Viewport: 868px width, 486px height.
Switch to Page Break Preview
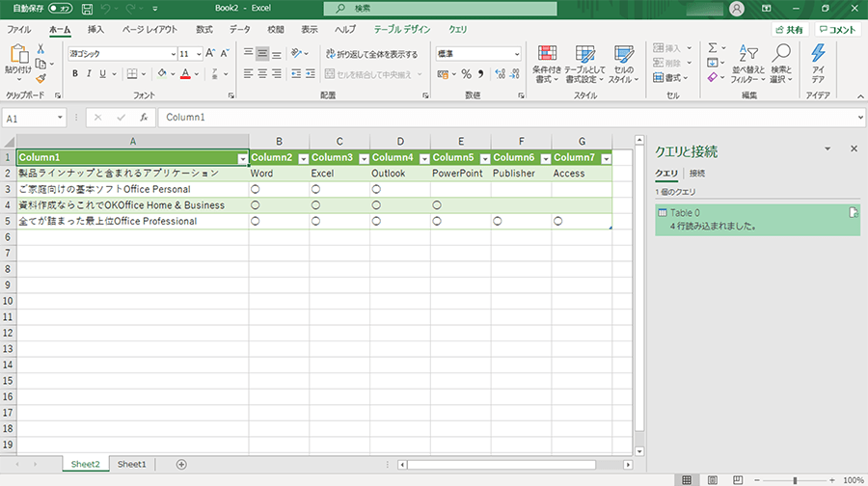coord(738,480)
